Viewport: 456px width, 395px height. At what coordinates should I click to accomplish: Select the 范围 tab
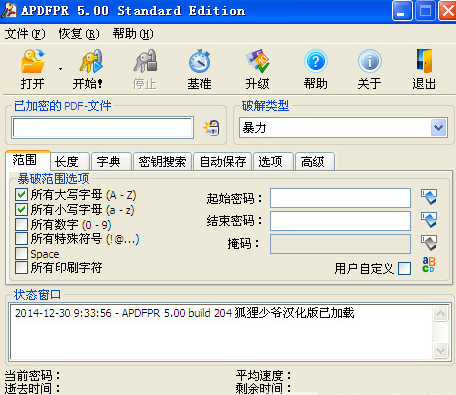click(28, 160)
